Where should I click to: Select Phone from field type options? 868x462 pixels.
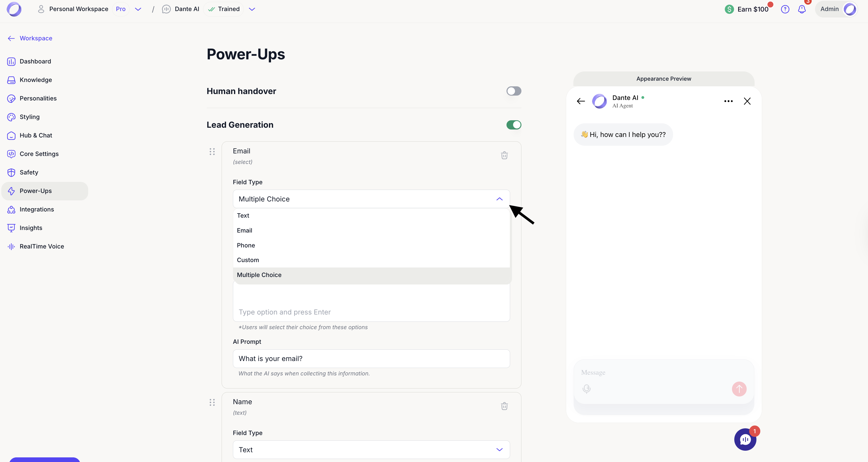(246, 245)
